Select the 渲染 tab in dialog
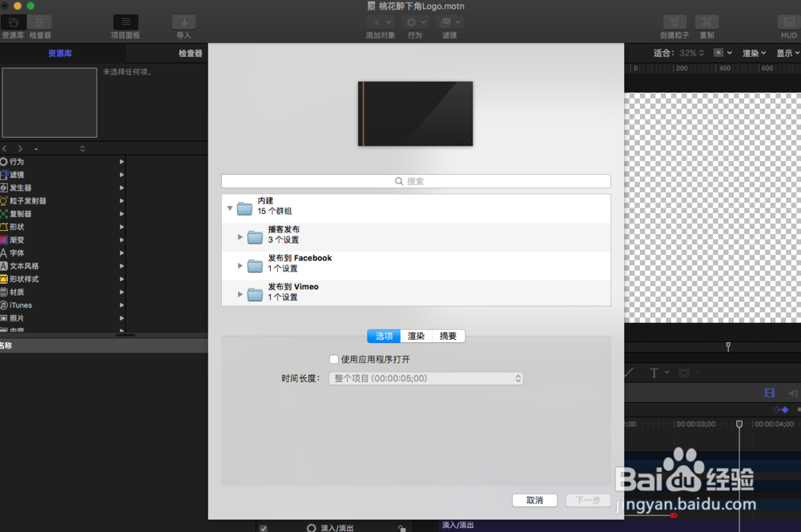 pyautogui.click(x=417, y=336)
